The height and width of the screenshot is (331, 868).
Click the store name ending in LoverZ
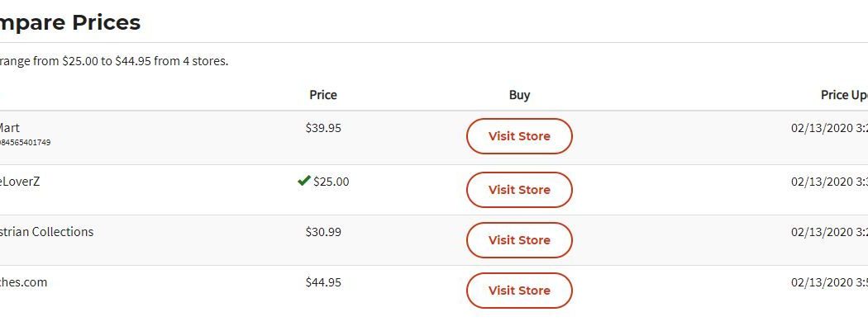pos(19,182)
